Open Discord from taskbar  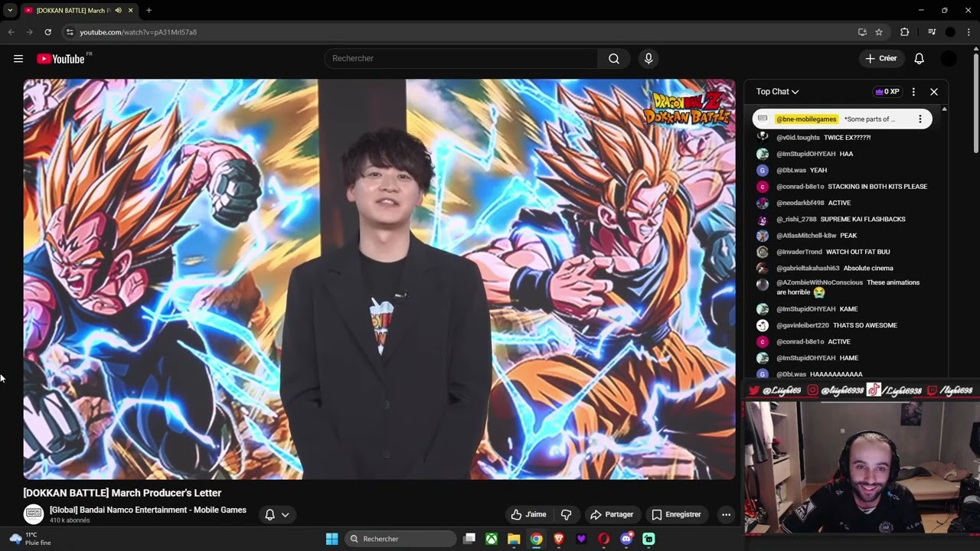tap(626, 539)
